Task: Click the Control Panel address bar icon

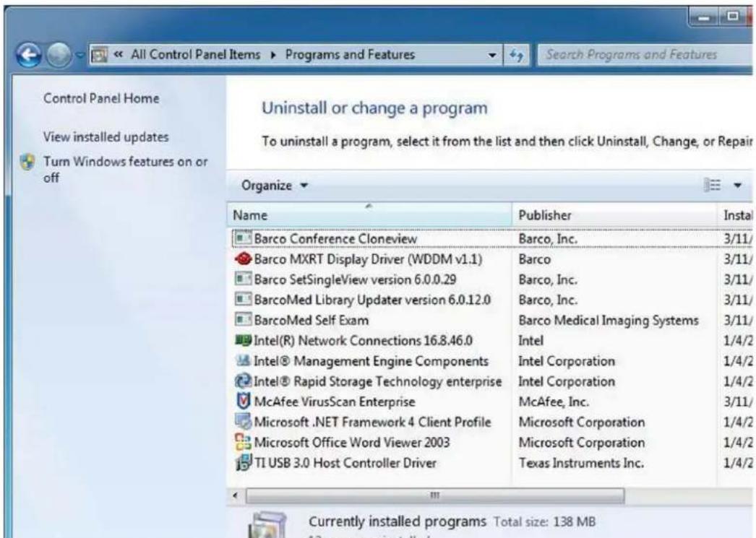Action: pyautogui.click(x=99, y=55)
